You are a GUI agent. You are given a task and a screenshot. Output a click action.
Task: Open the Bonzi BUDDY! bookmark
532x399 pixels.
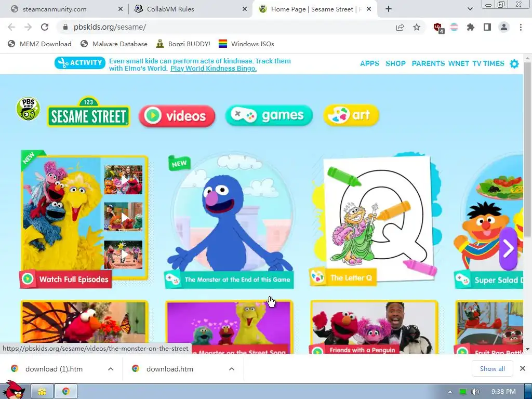click(x=183, y=44)
